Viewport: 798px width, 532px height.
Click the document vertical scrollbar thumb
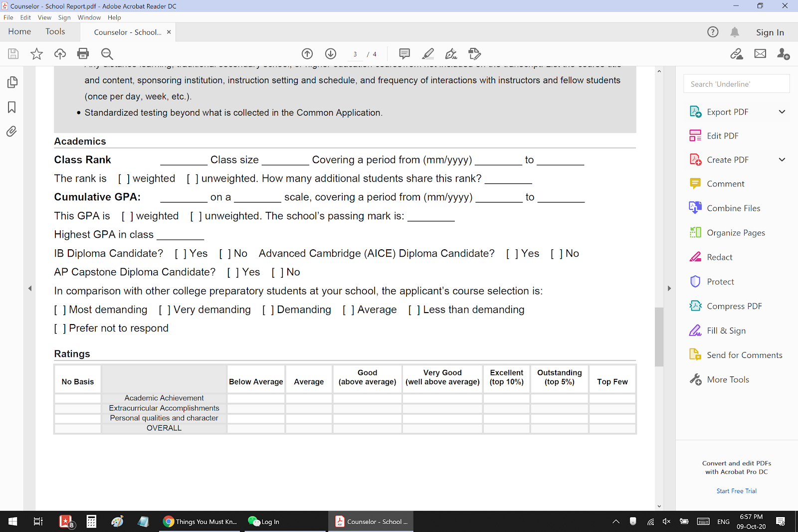pyautogui.click(x=659, y=337)
